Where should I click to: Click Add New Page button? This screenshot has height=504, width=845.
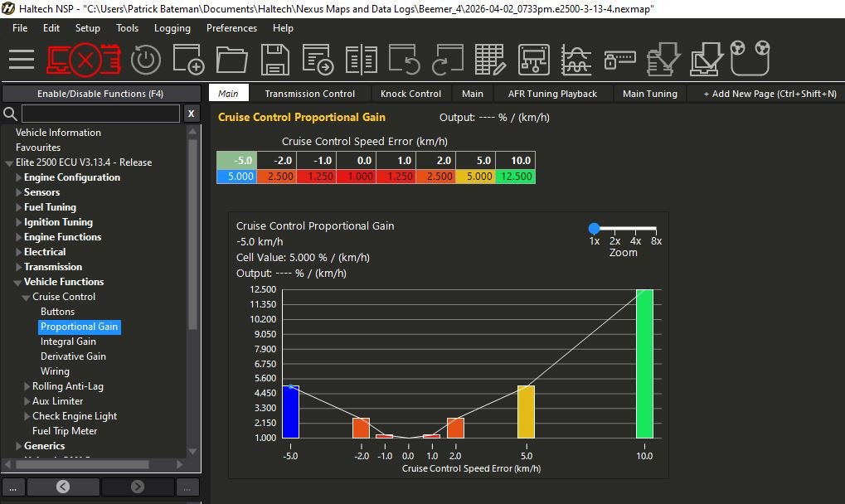point(770,94)
